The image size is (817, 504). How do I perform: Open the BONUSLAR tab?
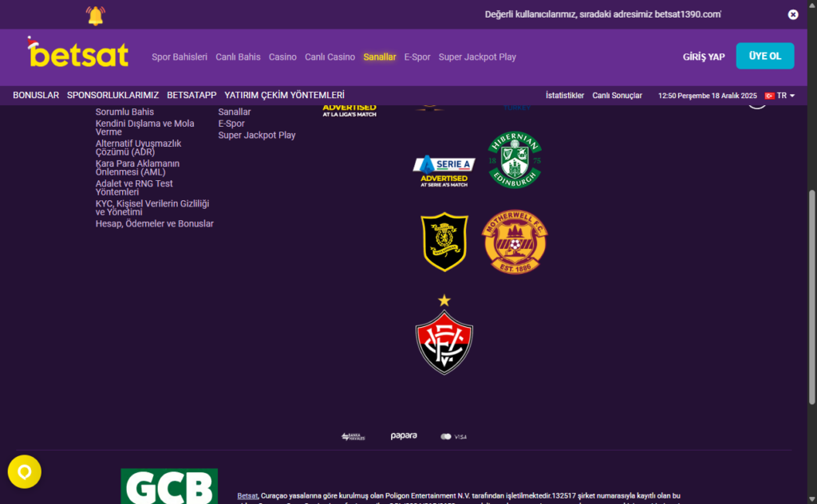pyautogui.click(x=36, y=95)
